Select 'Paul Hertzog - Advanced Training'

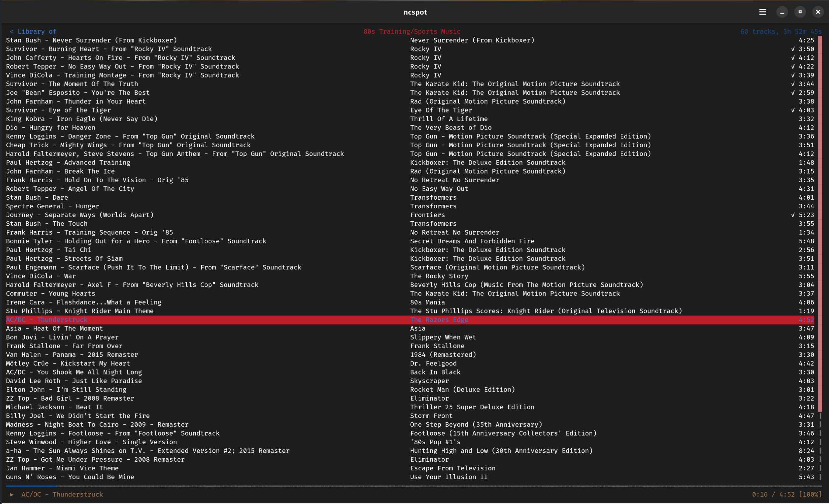410,163
